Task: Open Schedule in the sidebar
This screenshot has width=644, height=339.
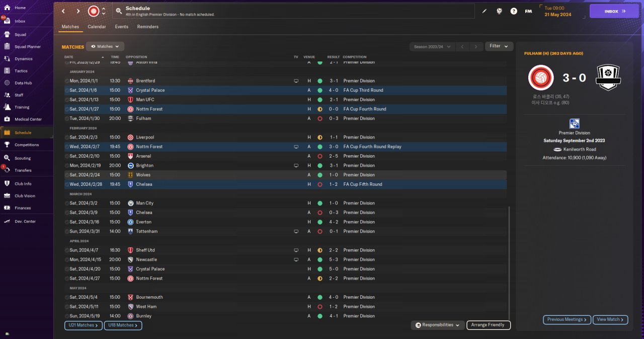Action: (27, 132)
